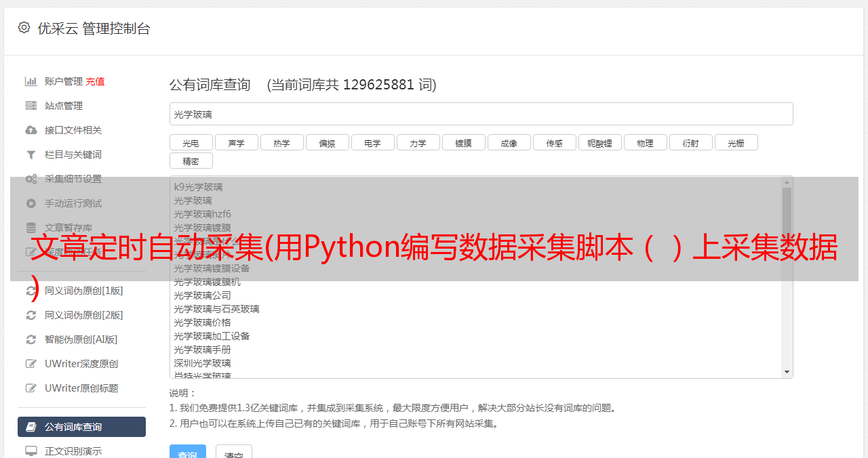Select the 镀膜 keyword tag
The width and height of the screenshot is (868, 458).
tap(463, 143)
